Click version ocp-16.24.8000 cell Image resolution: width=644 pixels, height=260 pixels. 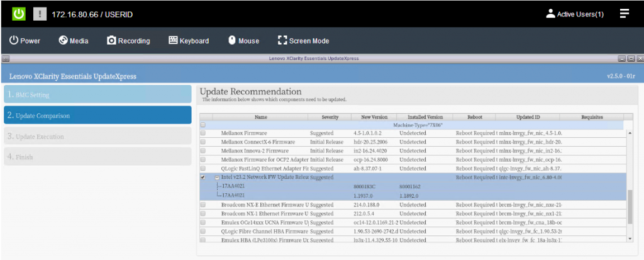pos(370,160)
